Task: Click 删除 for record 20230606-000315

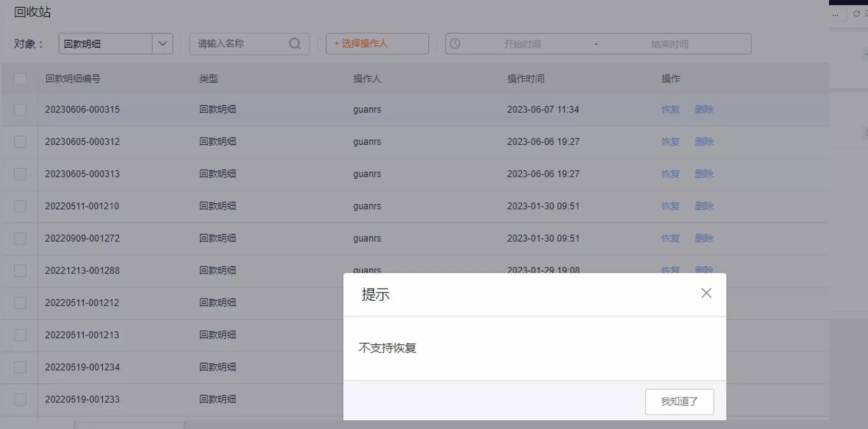Action: pyautogui.click(x=704, y=109)
